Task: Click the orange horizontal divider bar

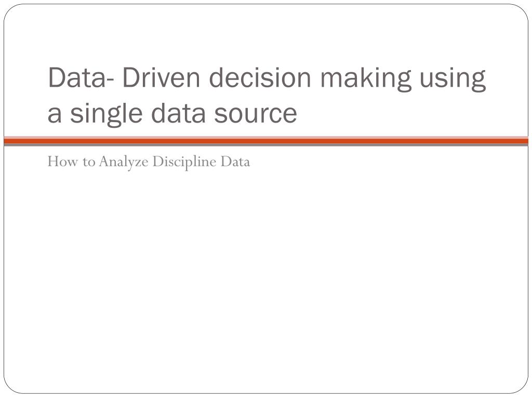Action: [x=266, y=141]
